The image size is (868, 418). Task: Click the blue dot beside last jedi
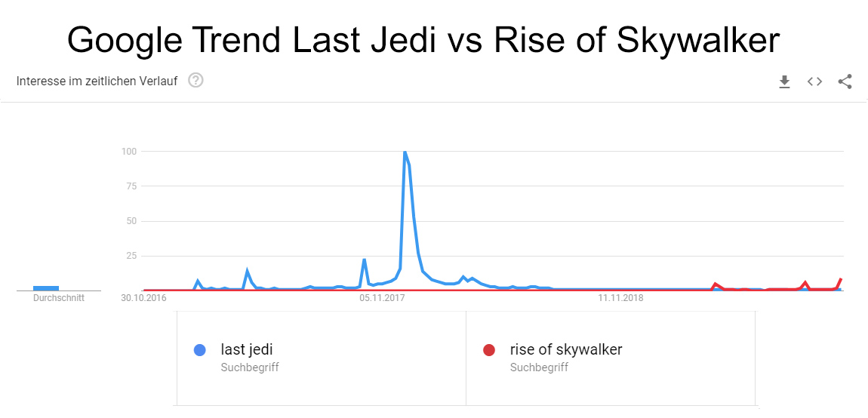tap(200, 350)
